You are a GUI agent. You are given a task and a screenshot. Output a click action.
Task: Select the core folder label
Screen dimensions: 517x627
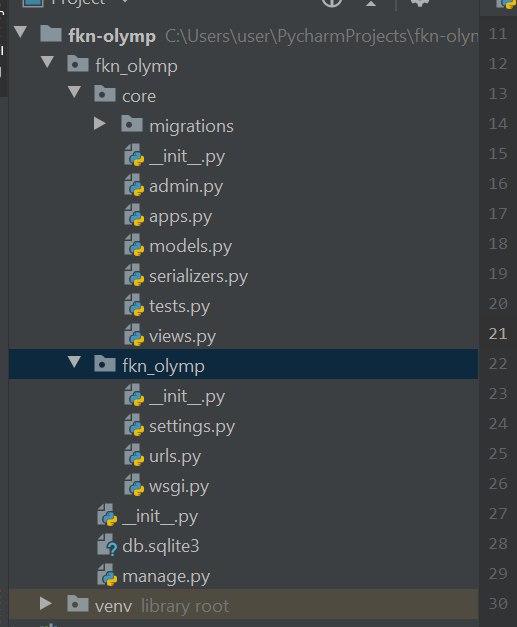[x=139, y=96]
